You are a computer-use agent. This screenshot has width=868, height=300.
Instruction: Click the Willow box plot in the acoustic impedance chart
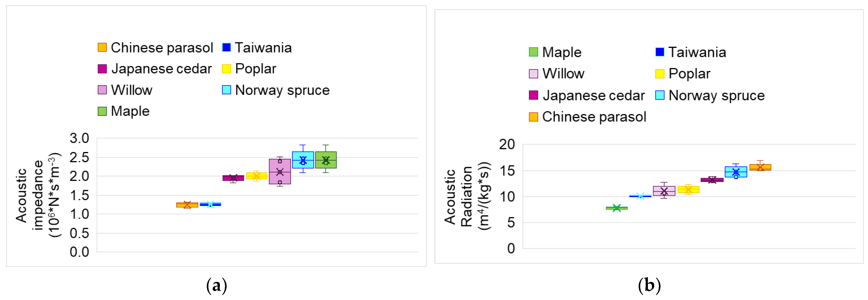coord(280,171)
